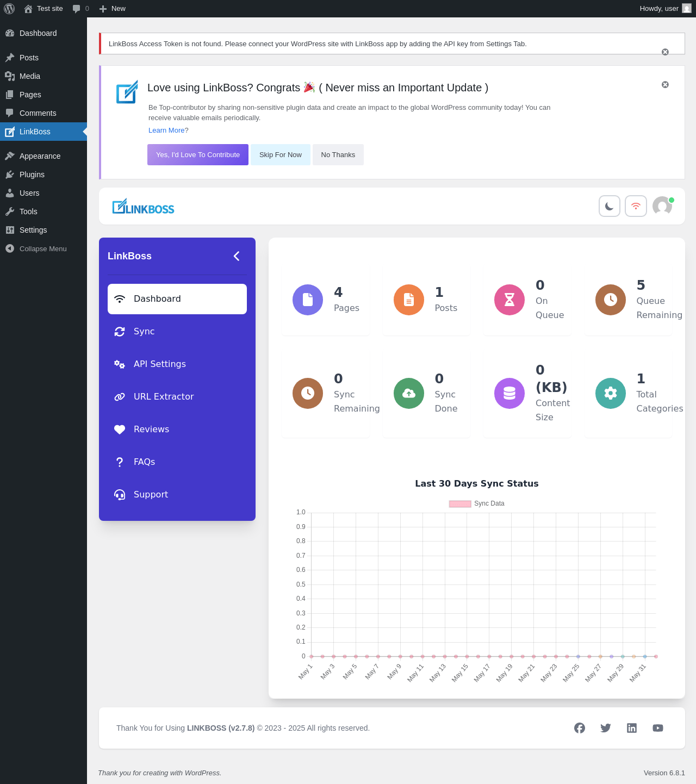This screenshot has width=696, height=784.
Task: Click Skip For Now button
Action: point(281,154)
